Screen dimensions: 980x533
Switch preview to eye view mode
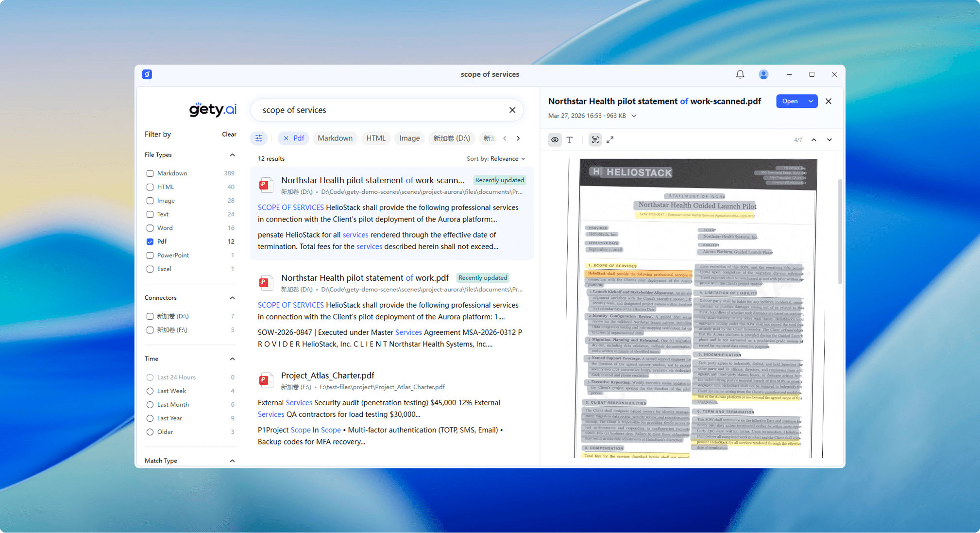click(555, 140)
